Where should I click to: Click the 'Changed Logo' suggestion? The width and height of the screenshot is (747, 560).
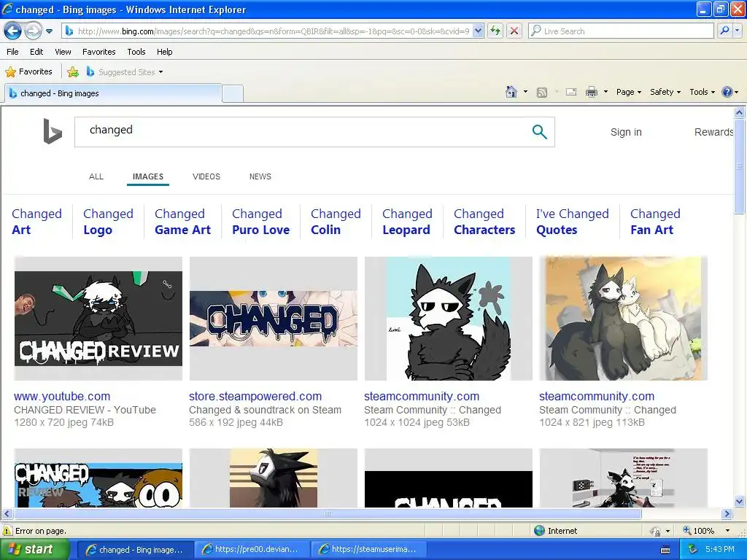(x=108, y=222)
